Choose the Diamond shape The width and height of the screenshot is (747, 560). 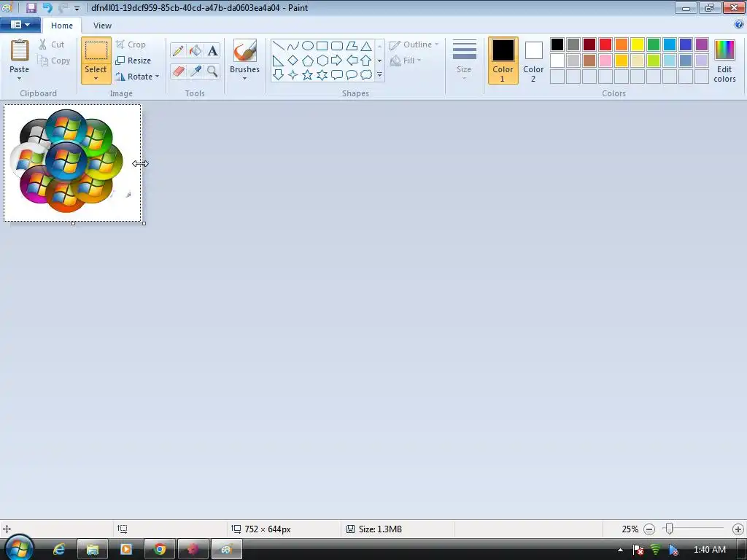(293, 61)
